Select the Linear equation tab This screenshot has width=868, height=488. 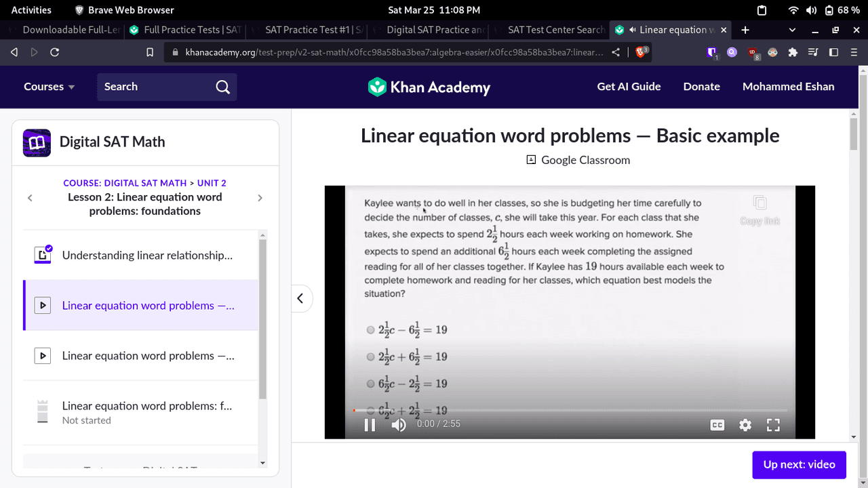[671, 30]
